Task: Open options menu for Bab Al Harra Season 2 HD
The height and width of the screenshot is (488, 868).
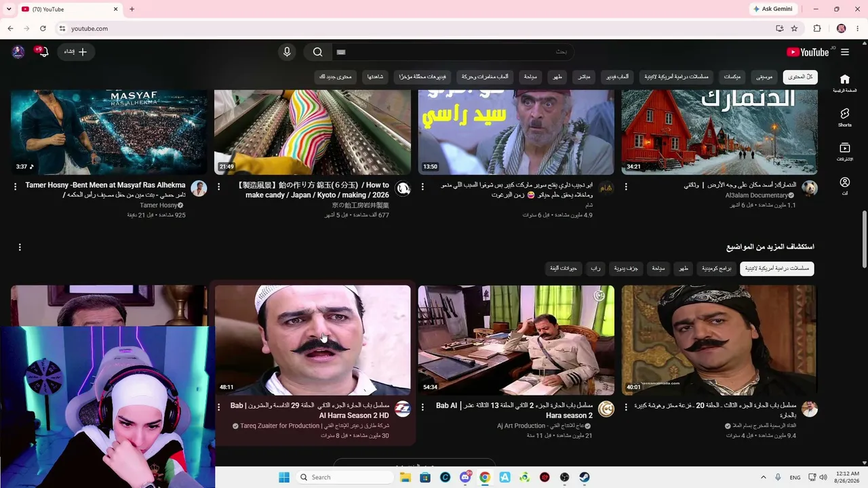Action: 218,407
